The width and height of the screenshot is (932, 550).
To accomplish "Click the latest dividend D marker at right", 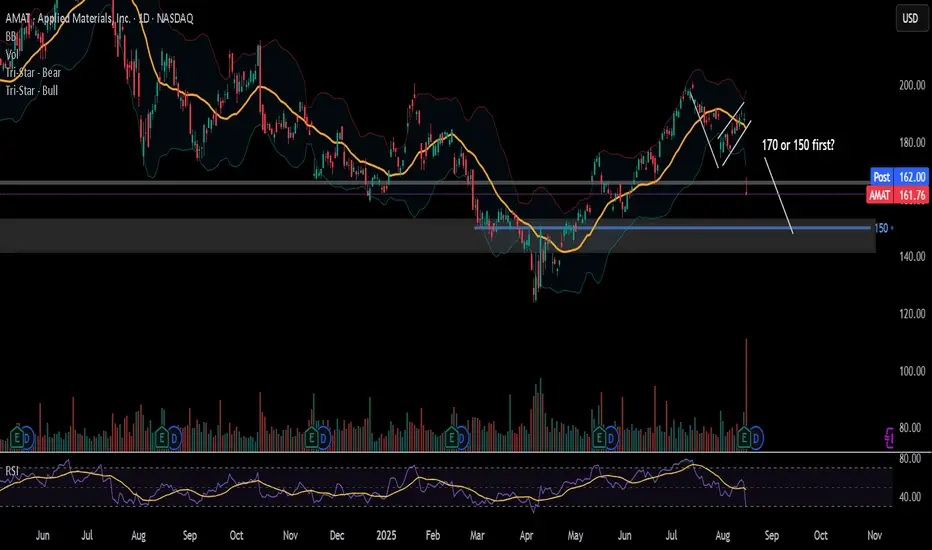I will click(x=755, y=439).
